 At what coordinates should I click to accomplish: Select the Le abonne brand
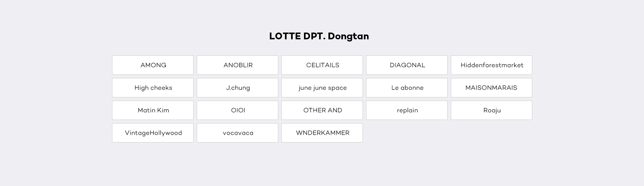tap(407, 88)
